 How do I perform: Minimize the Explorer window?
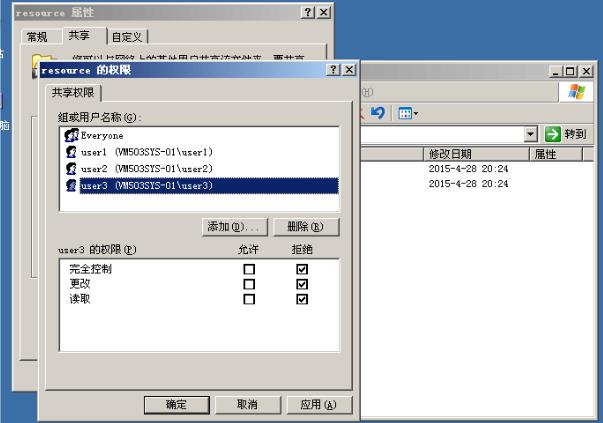pyautogui.click(x=555, y=71)
